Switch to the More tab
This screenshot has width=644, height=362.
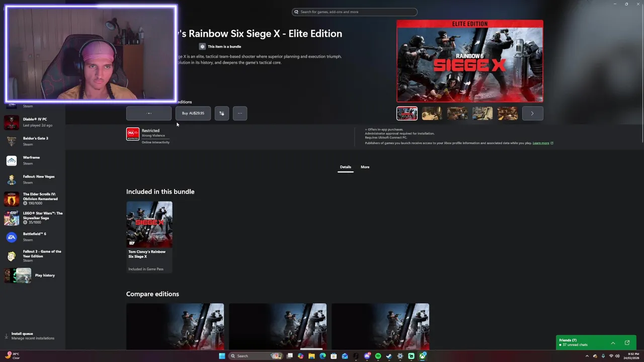(x=365, y=167)
